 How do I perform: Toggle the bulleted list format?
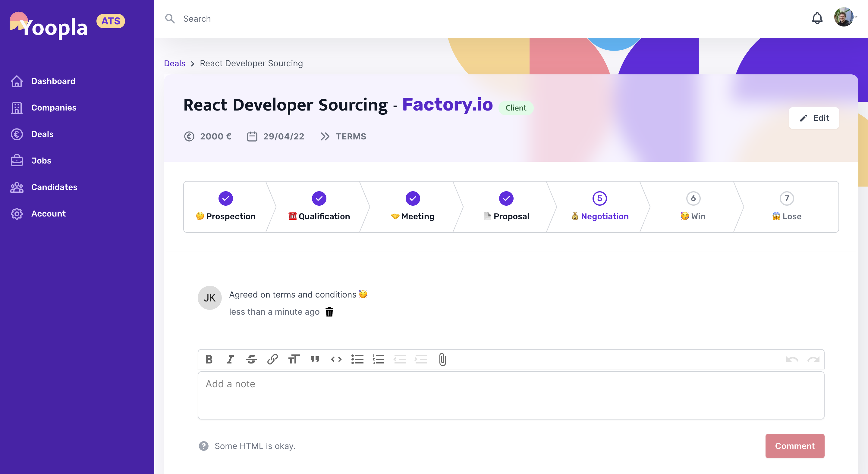click(x=357, y=360)
